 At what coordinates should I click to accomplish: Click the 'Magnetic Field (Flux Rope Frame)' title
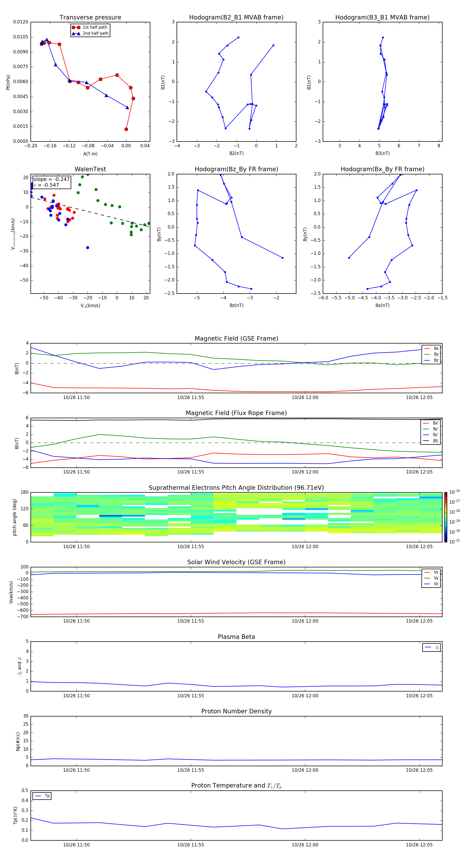click(236, 413)
